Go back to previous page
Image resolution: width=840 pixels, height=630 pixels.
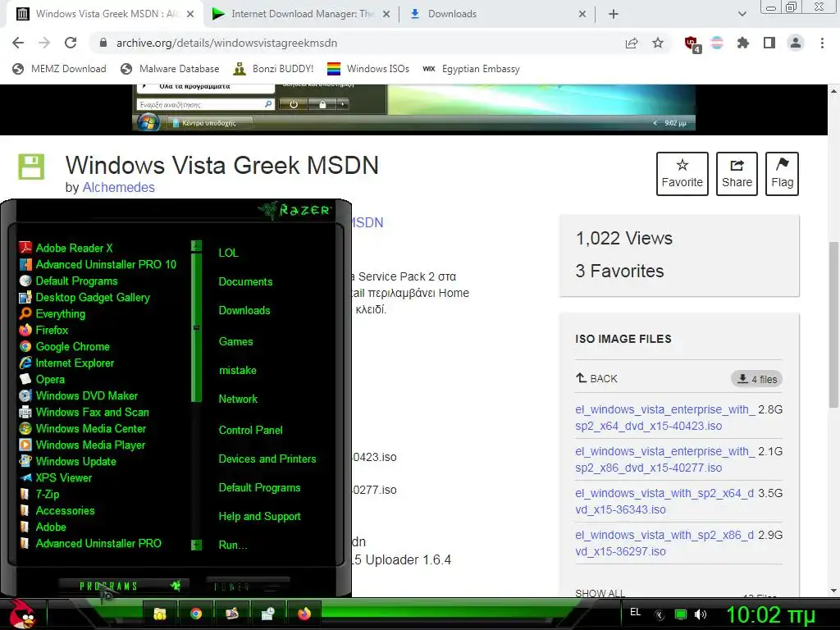pyautogui.click(x=18, y=43)
